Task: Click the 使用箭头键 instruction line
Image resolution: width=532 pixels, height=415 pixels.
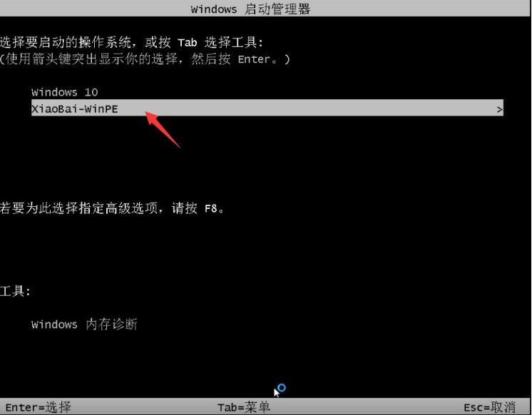Action: pos(145,59)
